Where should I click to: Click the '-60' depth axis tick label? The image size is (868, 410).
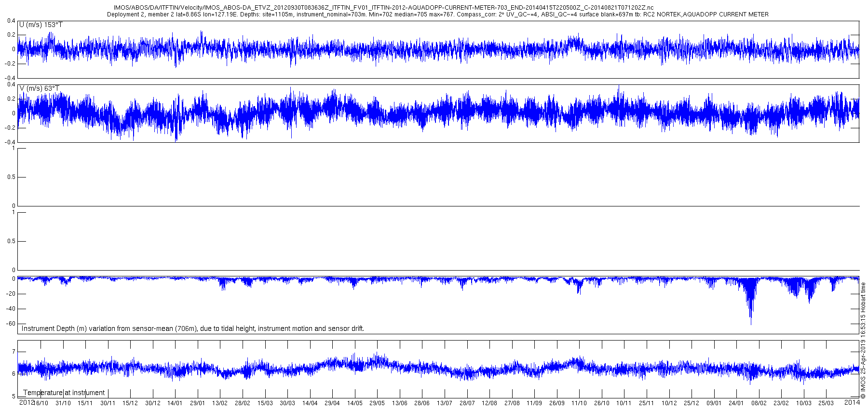11,324
